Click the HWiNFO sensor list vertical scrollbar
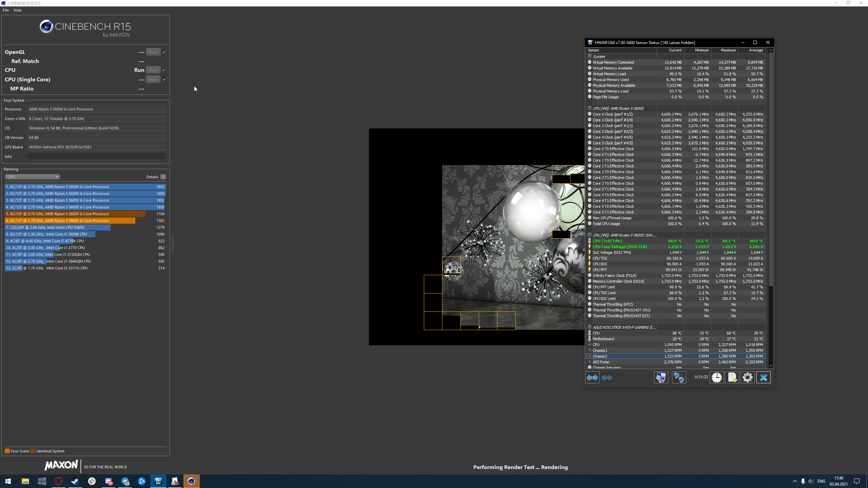 [x=771, y=169]
